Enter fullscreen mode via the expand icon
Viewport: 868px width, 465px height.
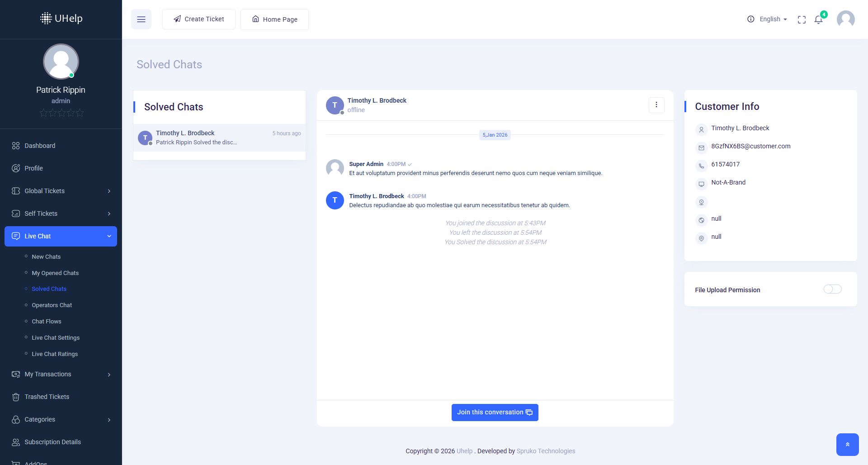click(802, 19)
